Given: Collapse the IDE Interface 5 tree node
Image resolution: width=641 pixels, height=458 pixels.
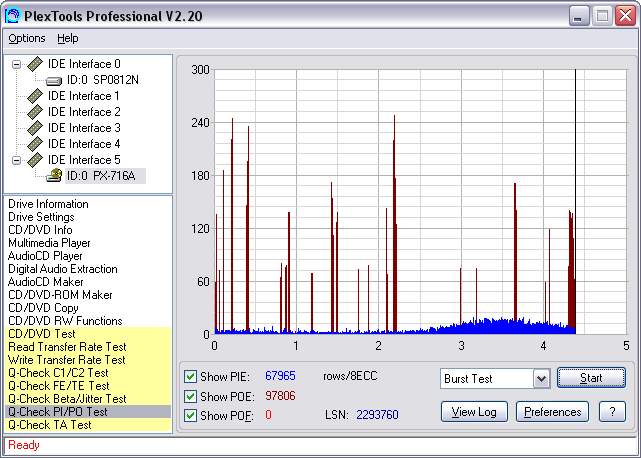Looking at the screenshot, I should [x=16, y=160].
